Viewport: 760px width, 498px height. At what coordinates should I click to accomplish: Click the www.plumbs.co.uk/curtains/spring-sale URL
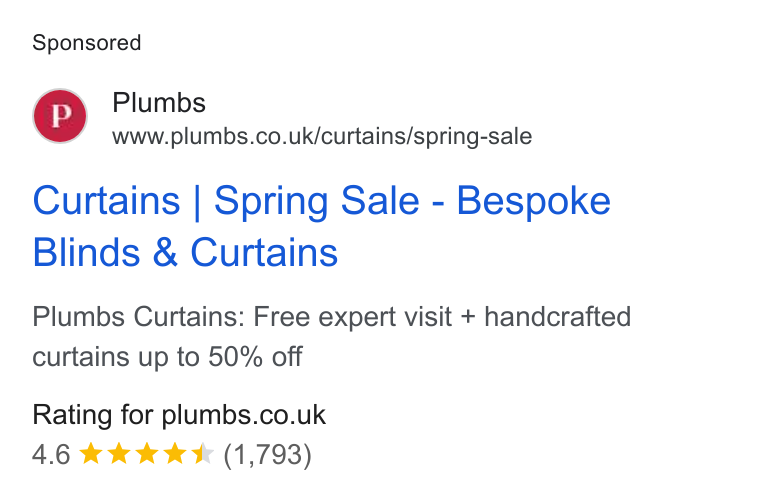[322, 136]
